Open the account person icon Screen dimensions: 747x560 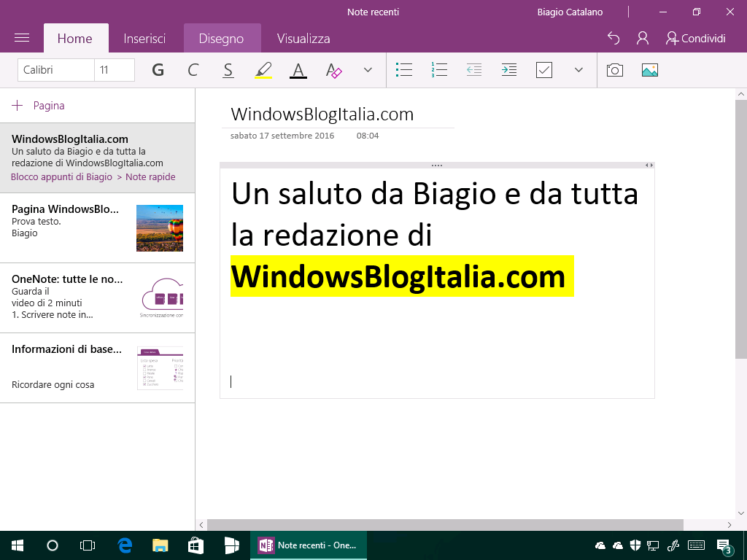(643, 38)
